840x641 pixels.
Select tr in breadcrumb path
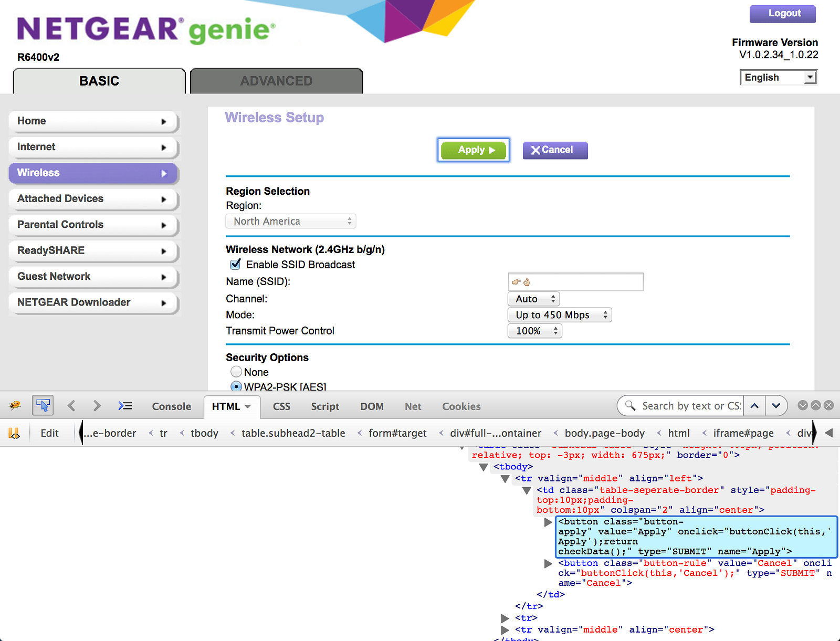[163, 433]
